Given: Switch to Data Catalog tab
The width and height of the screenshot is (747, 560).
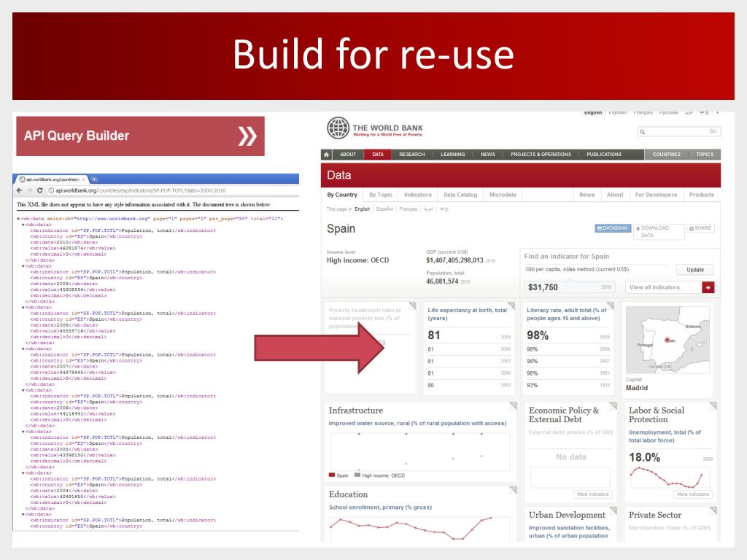Looking at the screenshot, I should pos(460,195).
